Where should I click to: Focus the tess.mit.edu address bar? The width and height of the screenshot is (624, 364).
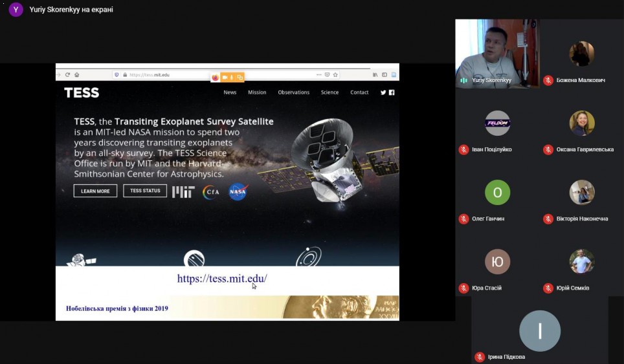click(226, 75)
